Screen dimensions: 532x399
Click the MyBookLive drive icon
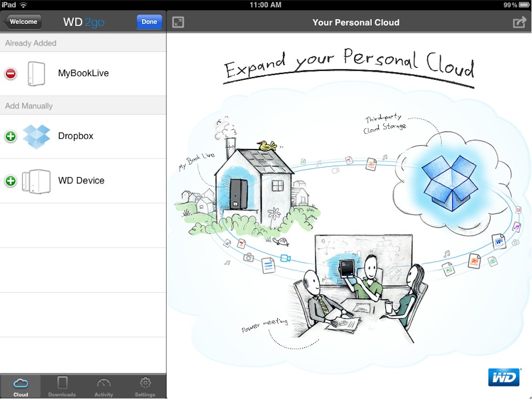click(36, 73)
